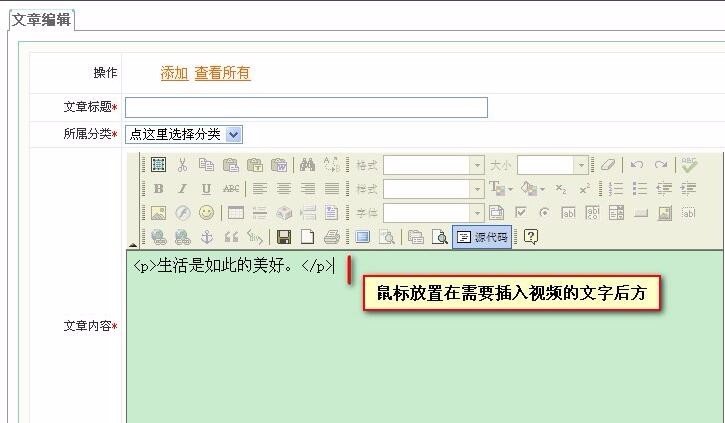This screenshot has width=725, height=423.
Task: Click the Remove Format eraser icon
Action: click(608, 165)
